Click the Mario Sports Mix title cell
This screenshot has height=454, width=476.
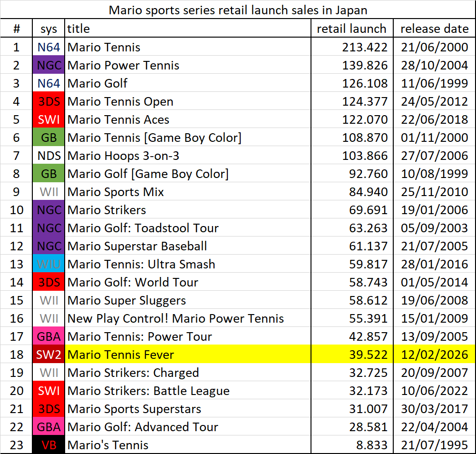click(116, 192)
